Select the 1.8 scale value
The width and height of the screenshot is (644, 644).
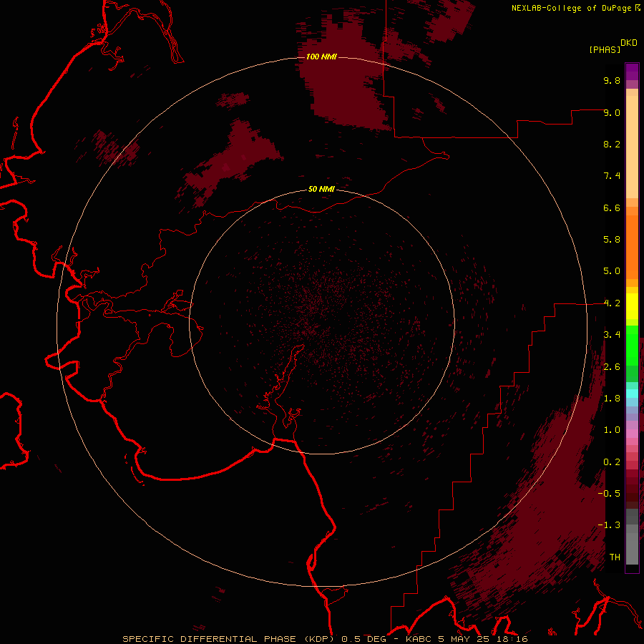click(612, 399)
